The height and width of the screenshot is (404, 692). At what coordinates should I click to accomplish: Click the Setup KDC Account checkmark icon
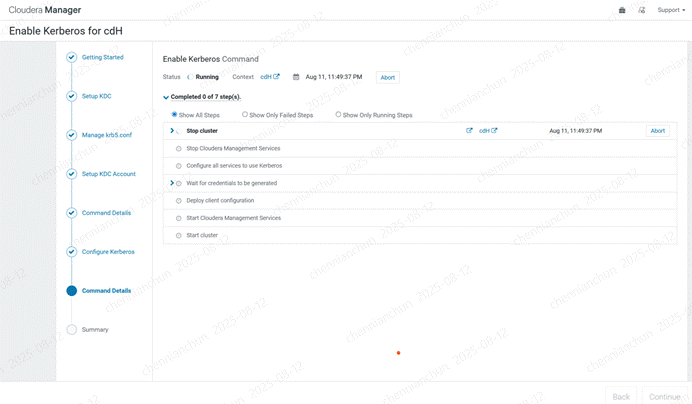click(x=71, y=174)
